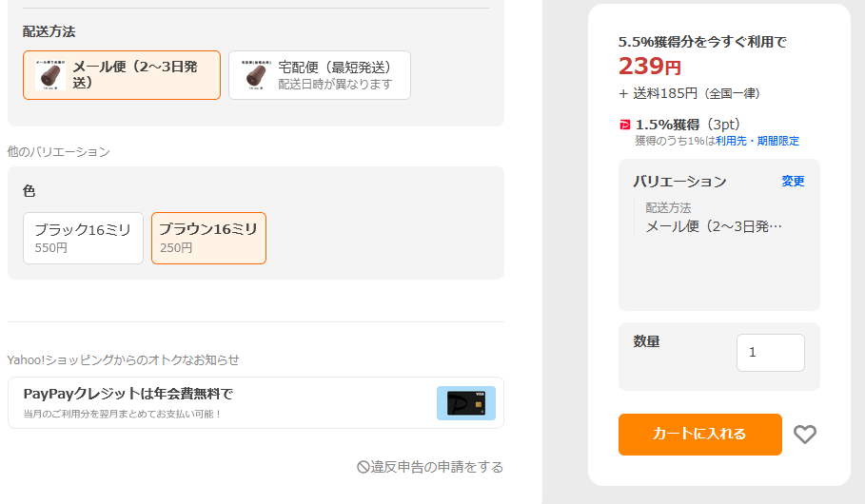Click the 1.5%獲得（3pt）text
The width and height of the screenshot is (865, 504).
pos(687,125)
